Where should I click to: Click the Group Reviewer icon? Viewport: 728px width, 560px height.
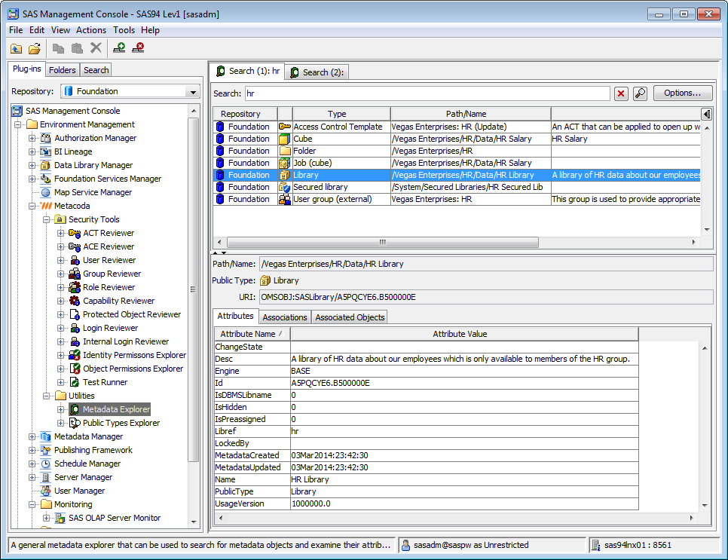[75, 274]
